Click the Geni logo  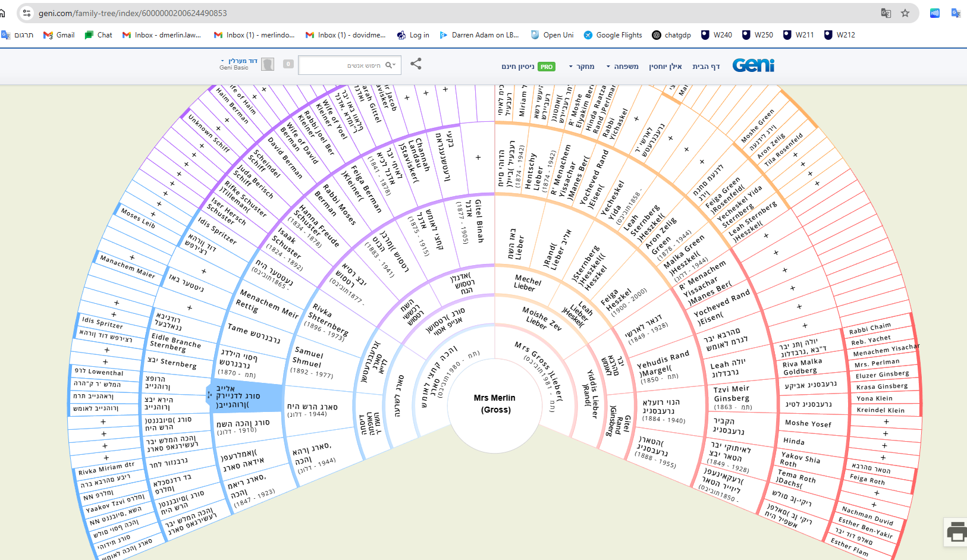753,65
